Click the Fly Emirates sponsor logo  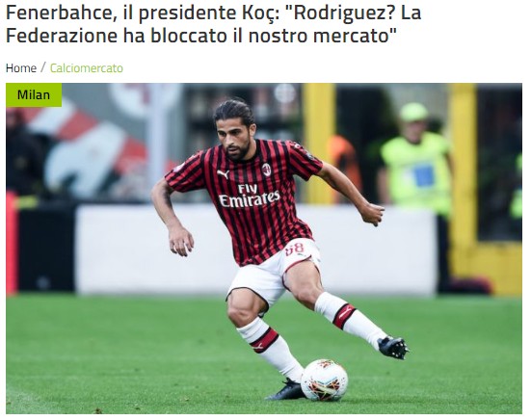point(250,196)
